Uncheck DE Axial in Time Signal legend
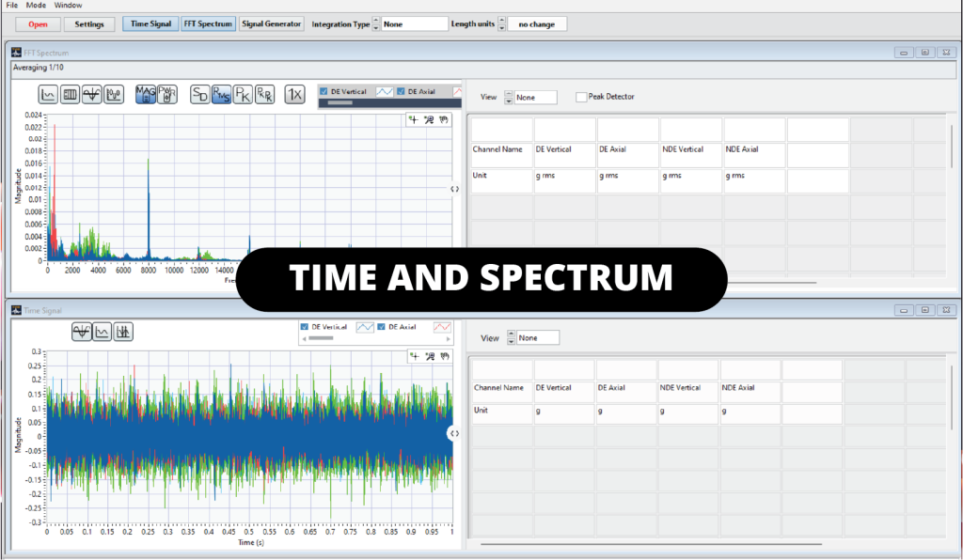The width and height of the screenshot is (963, 560). pos(382,327)
